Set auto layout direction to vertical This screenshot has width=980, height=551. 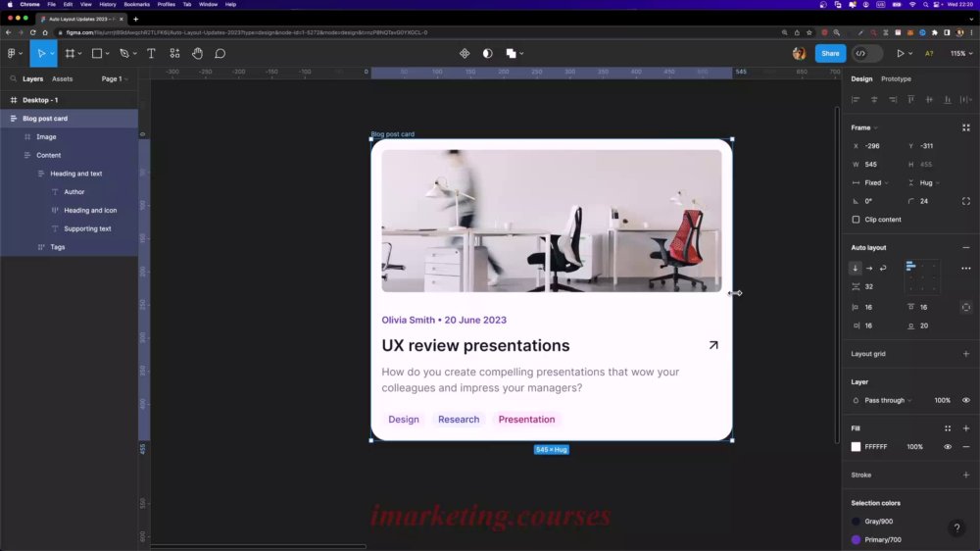click(x=856, y=268)
